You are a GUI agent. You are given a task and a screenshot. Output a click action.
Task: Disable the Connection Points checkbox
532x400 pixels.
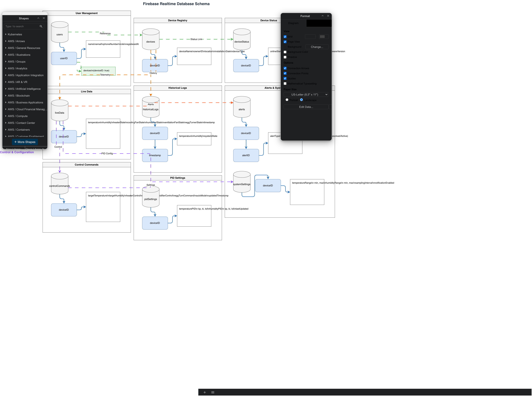(285, 73)
